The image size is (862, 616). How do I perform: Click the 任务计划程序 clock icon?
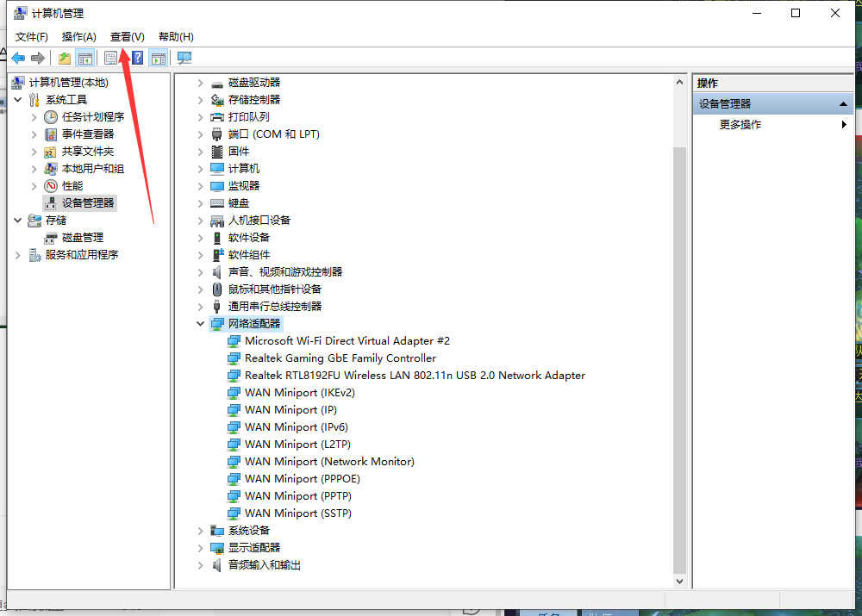(x=51, y=117)
